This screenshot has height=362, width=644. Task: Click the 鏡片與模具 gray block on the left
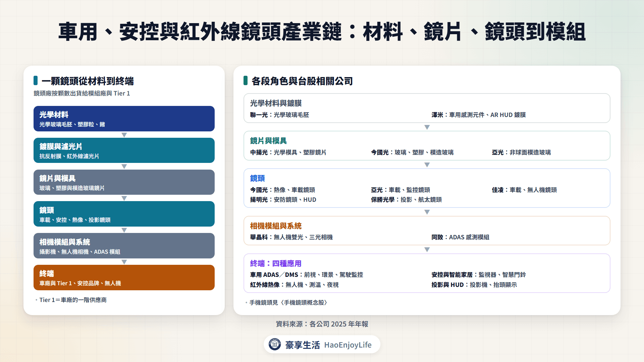coord(124,182)
